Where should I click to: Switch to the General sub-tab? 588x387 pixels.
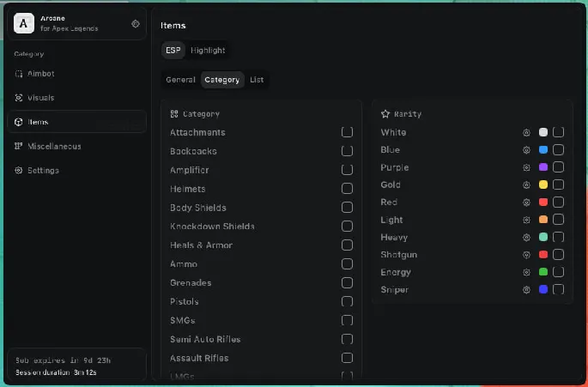180,80
